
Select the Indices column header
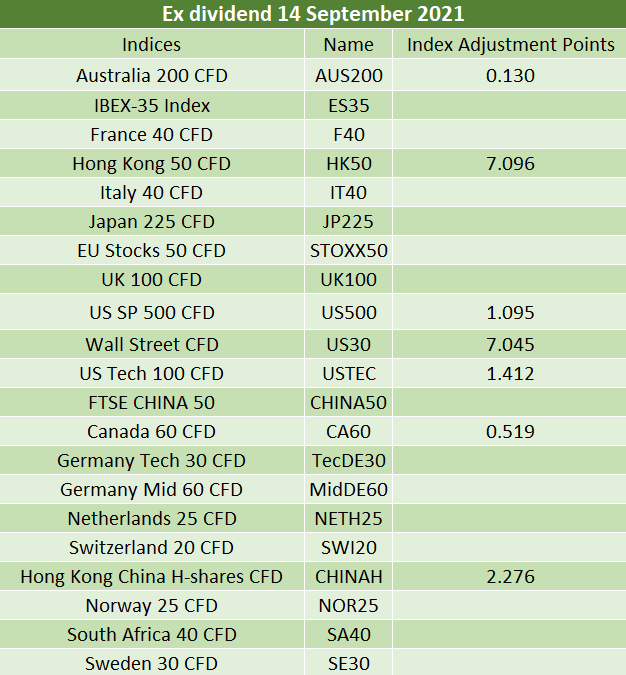[152, 44]
